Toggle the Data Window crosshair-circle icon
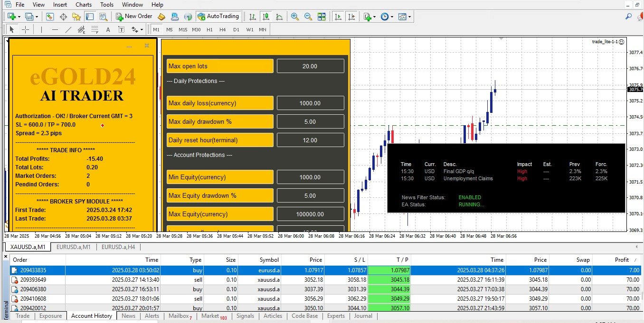 tap(63, 16)
